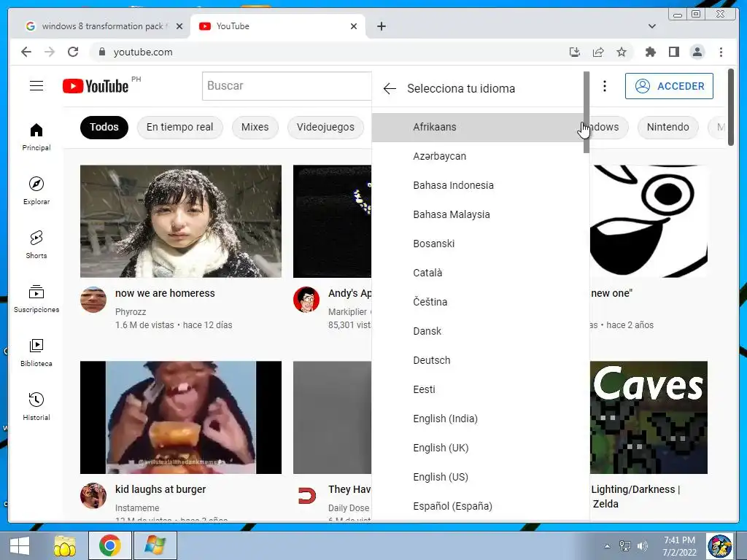Bookmark this page with star icon
This screenshot has height=560, width=747.
click(622, 52)
